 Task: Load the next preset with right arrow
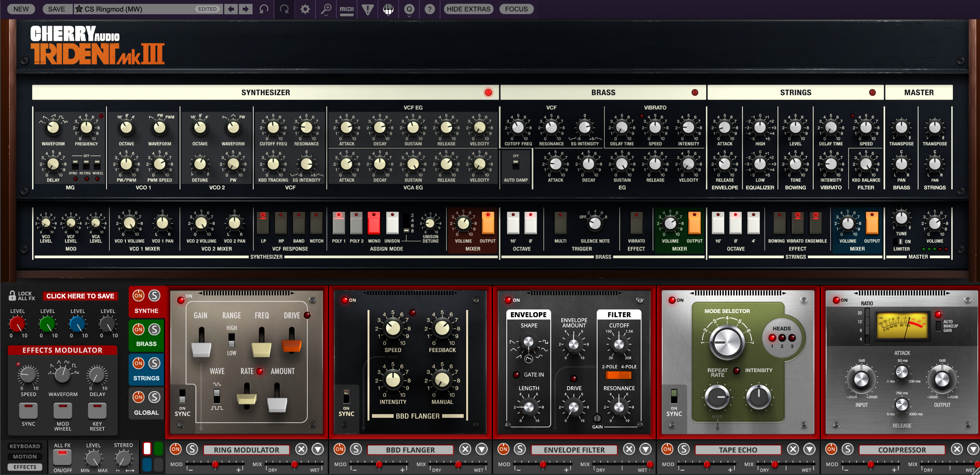click(x=246, y=9)
